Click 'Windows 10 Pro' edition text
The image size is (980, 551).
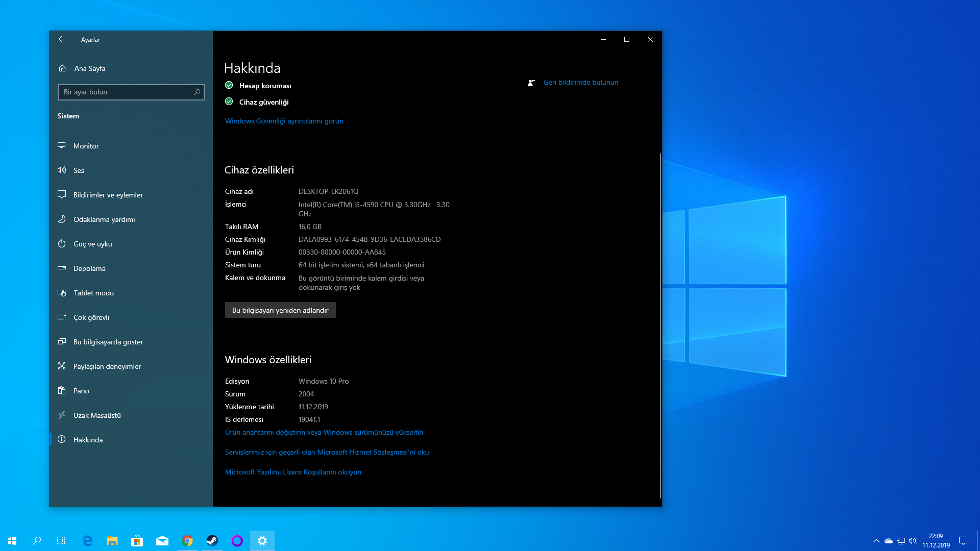(324, 381)
